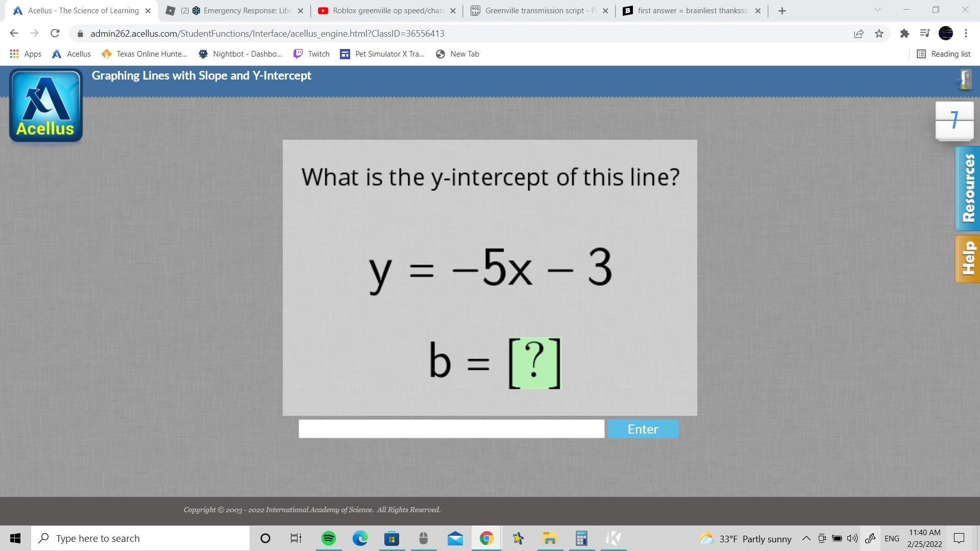The image size is (980, 551).
Task: Open the Help side tab
Action: [x=968, y=259]
